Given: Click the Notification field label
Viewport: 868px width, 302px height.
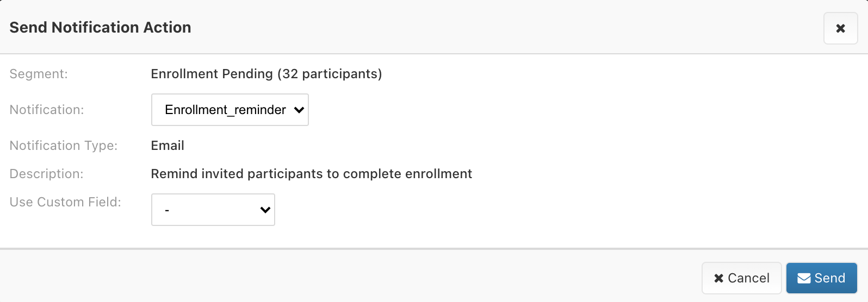Looking at the screenshot, I should pos(47,110).
